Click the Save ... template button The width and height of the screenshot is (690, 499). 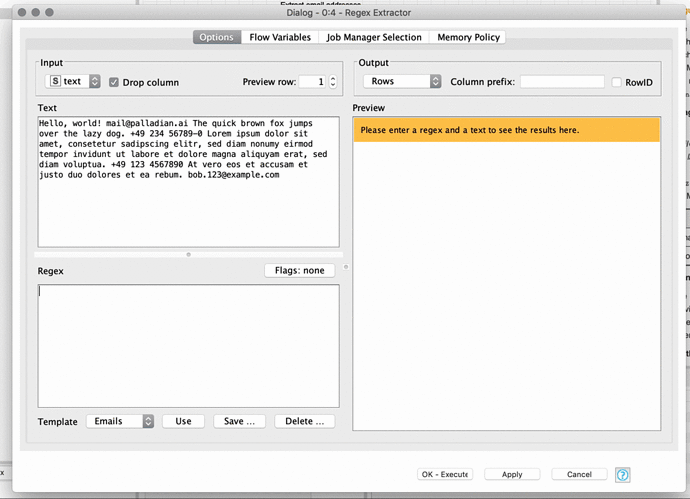coord(239,421)
